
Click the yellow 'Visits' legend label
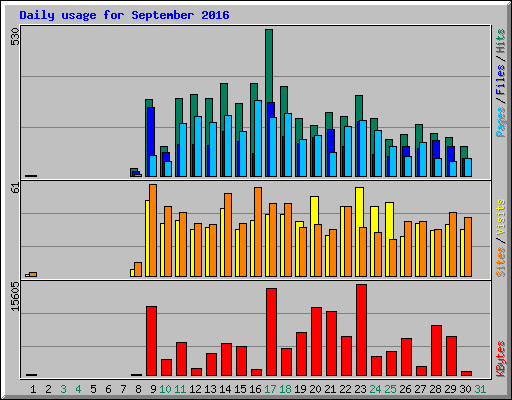pos(500,217)
